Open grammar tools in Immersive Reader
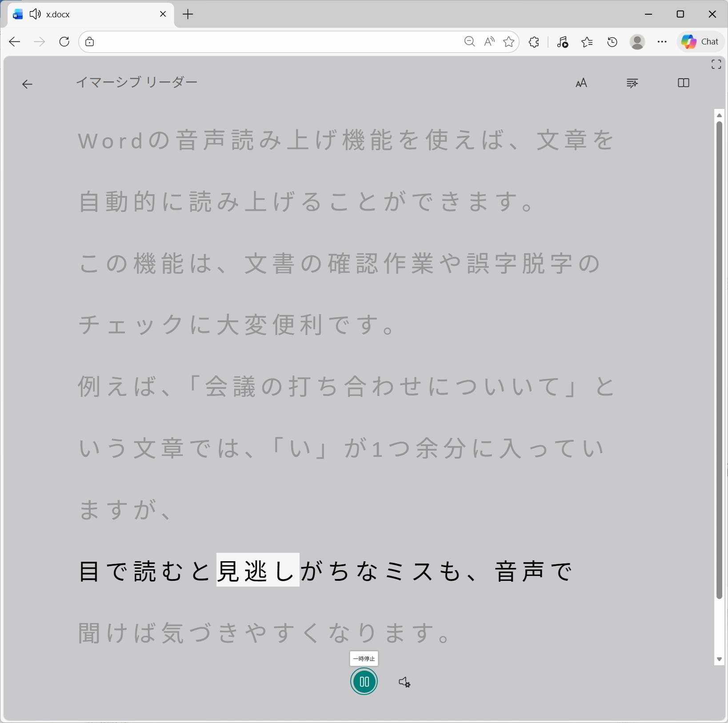Screen dimensions: 728x723 (x=632, y=83)
